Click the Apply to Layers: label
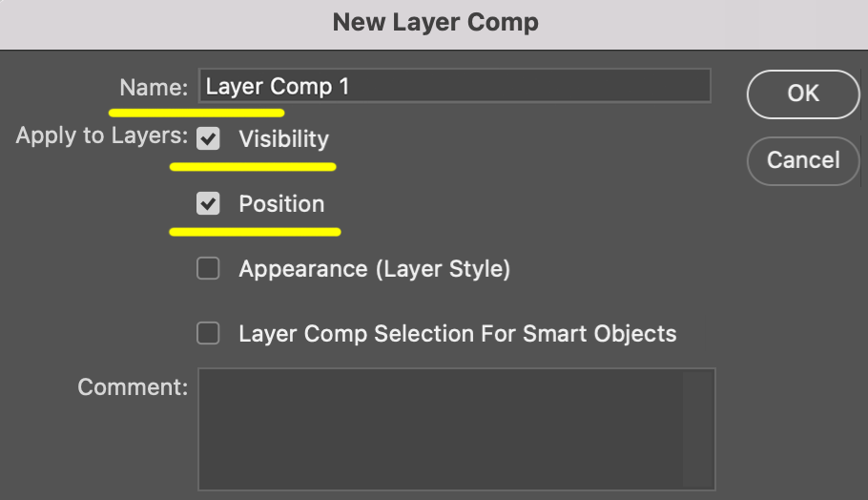 click(101, 135)
